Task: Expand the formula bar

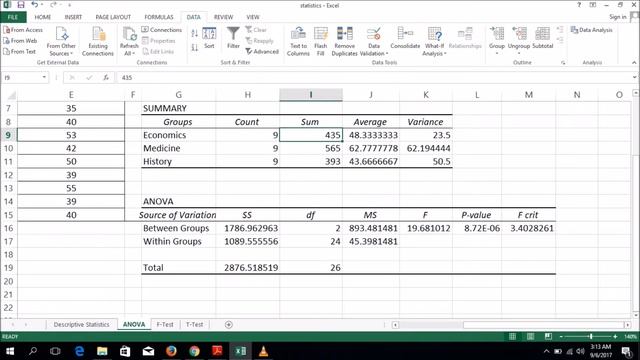Action: coord(634,77)
